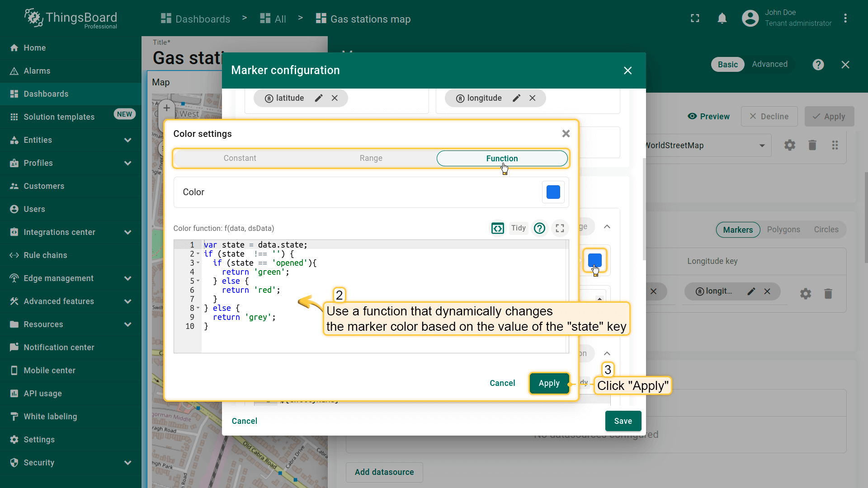Click the code snippet icon beside Tidy
This screenshot has height=488, width=868.
(x=497, y=228)
